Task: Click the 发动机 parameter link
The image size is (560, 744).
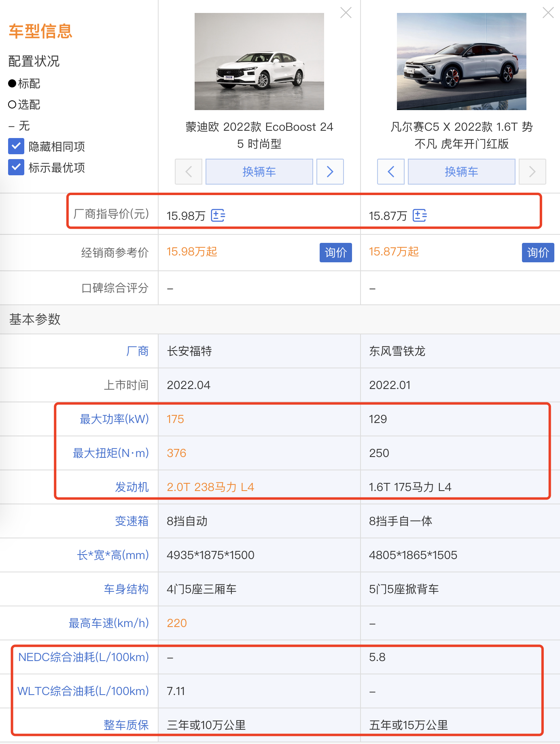Action: pyautogui.click(x=132, y=487)
